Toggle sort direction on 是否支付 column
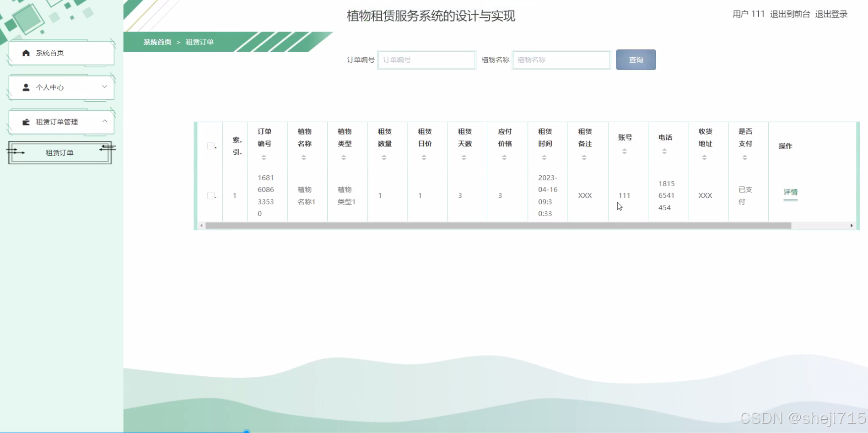The width and height of the screenshot is (868, 433). [x=745, y=157]
